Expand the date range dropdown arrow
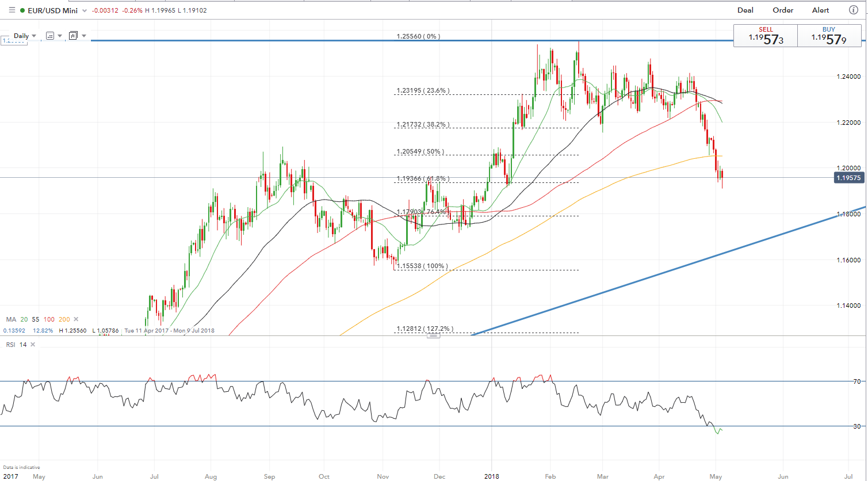The width and height of the screenshot is (868, 481). point(60,36)
